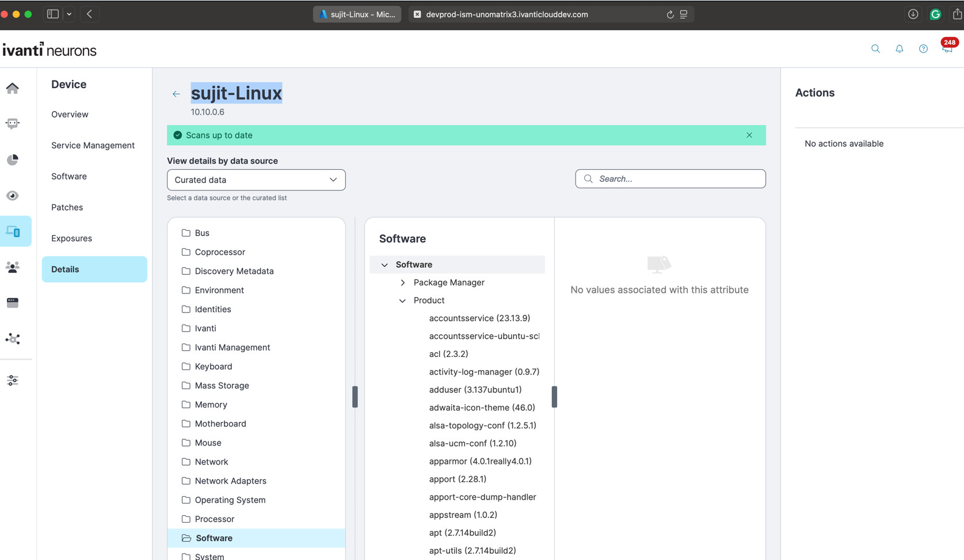Open the bot icon in left sidebar
Image resolution: width=964 pixels, height=560 pixels.
tap(13, 124)
